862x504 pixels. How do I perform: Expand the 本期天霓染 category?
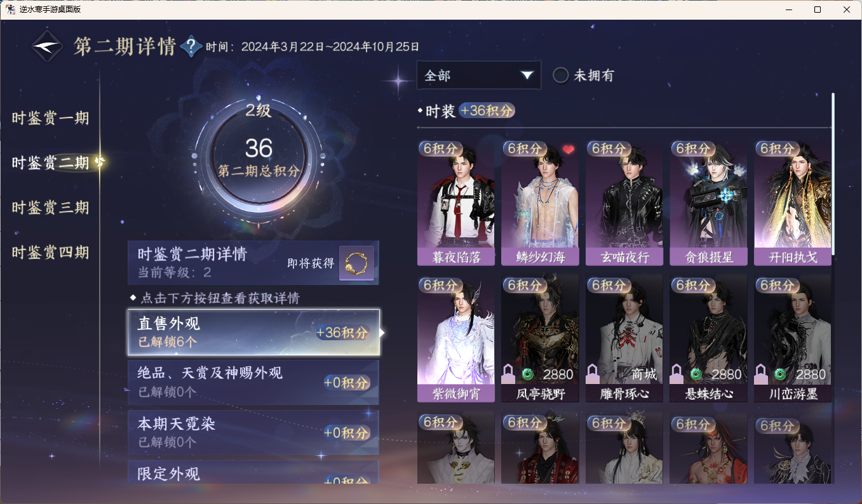click(x=253, y=433)
